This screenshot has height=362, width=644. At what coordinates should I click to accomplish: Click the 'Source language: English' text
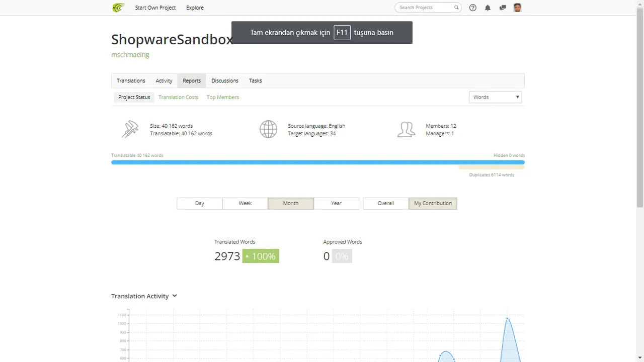316,126
